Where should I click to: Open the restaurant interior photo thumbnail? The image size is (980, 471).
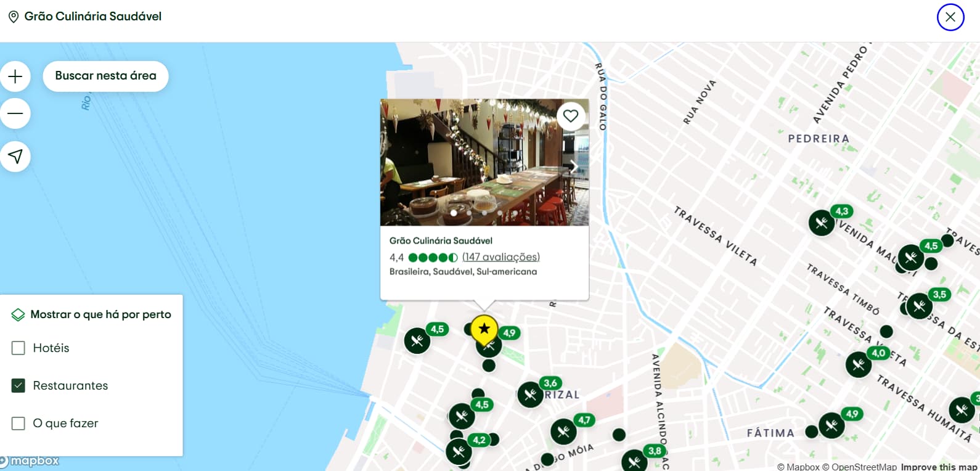click(484, 162)
